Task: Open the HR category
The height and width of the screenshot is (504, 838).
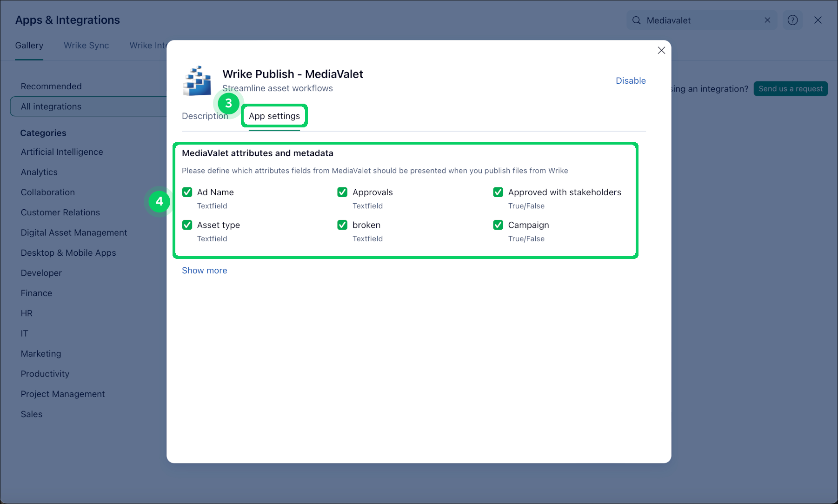Action: (27, 313)
